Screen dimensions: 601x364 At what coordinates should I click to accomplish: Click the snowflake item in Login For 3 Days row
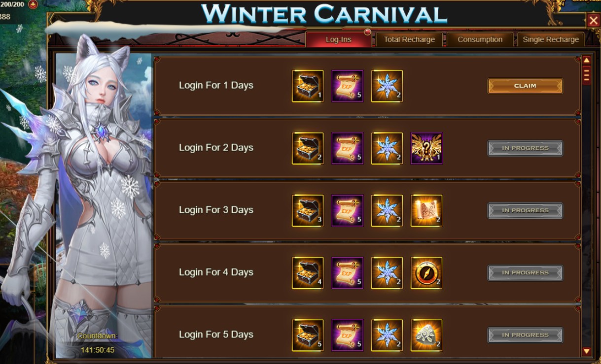pos(387,211)
